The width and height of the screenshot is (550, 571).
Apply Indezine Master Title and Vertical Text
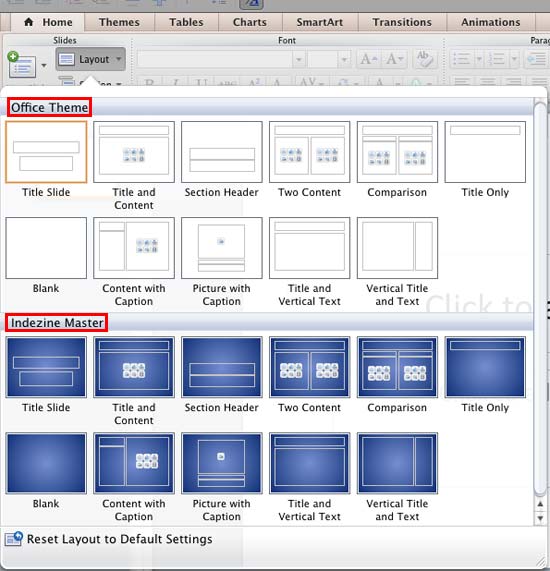pyautogui.click(x=309, y=463)
